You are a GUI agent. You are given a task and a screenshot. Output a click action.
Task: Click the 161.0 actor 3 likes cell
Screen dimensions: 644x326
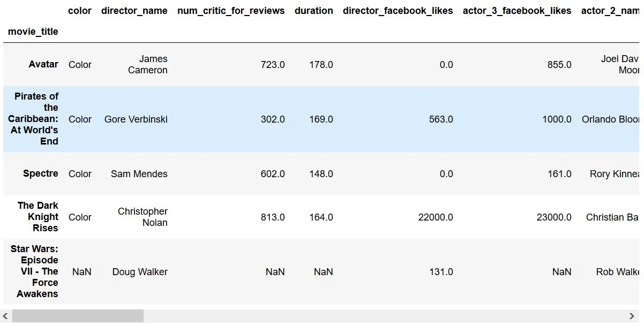point(559,174)
